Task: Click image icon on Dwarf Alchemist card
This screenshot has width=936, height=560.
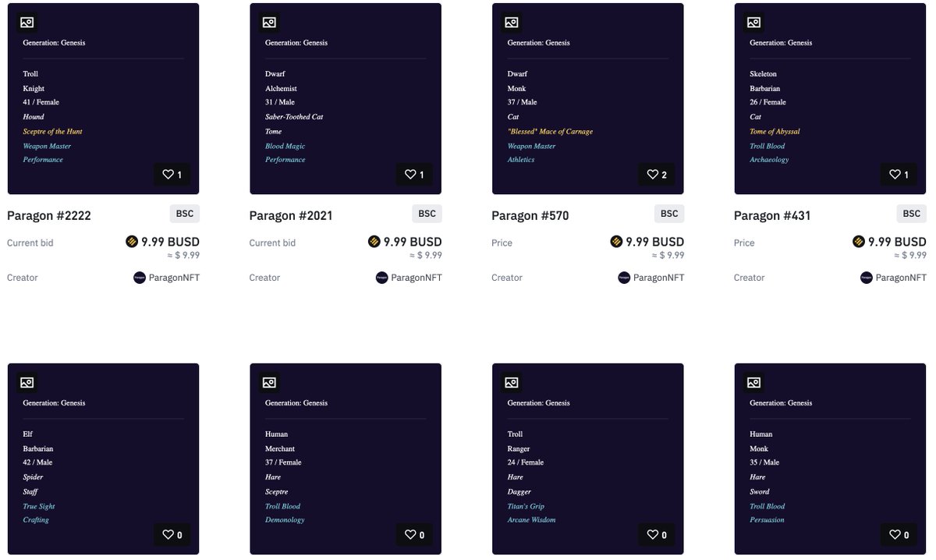Action: tap(269, 23)
